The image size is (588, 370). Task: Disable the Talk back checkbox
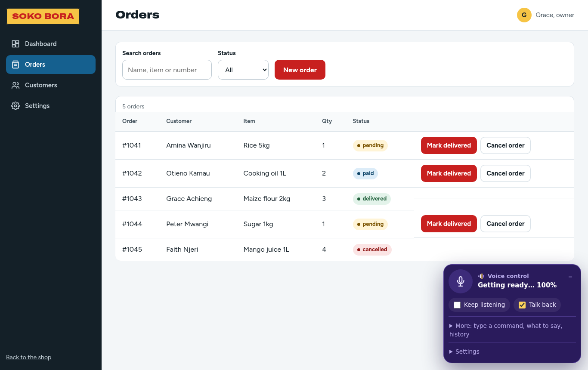(522, 305)
